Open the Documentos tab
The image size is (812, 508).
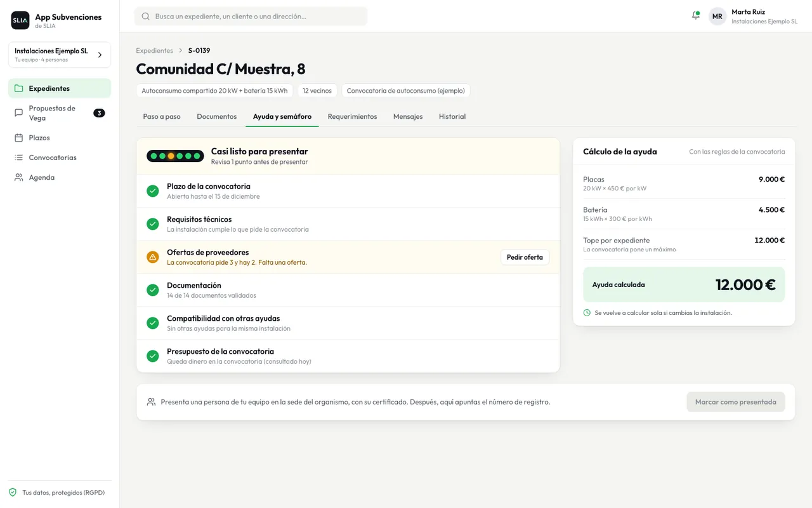tap(217, 117)
